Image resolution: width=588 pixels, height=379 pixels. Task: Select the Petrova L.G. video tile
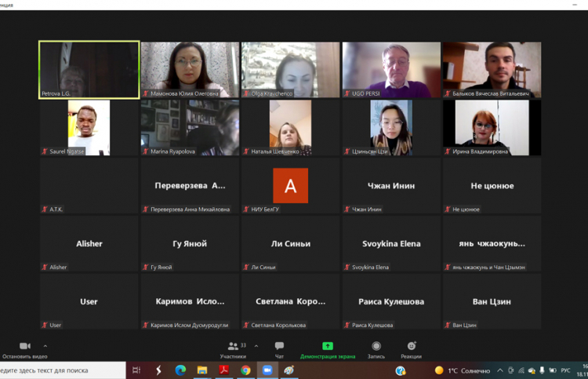click(x=89, y=70)
